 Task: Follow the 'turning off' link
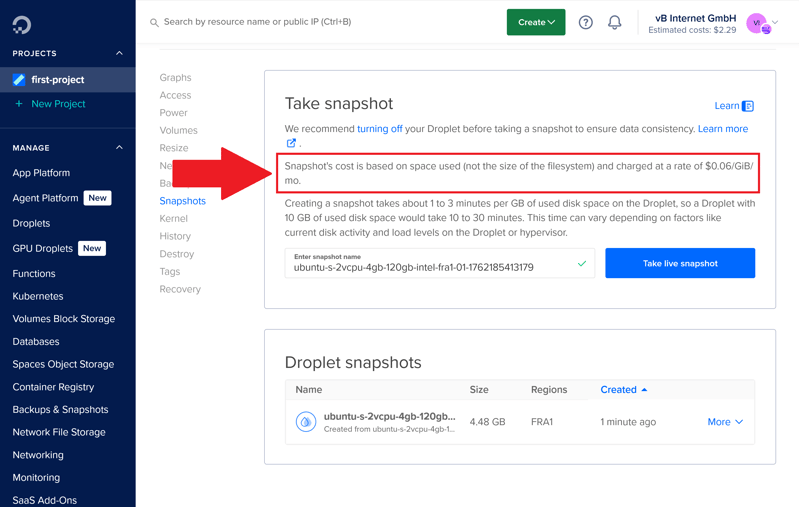click(380, 129)
